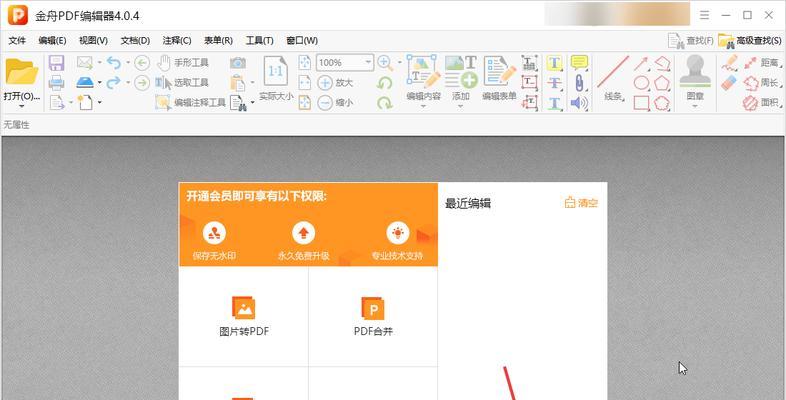The width and height of the screenshot is (786, 400).
Task: Click the Paste clipboard icon
Action: [237, 82]
